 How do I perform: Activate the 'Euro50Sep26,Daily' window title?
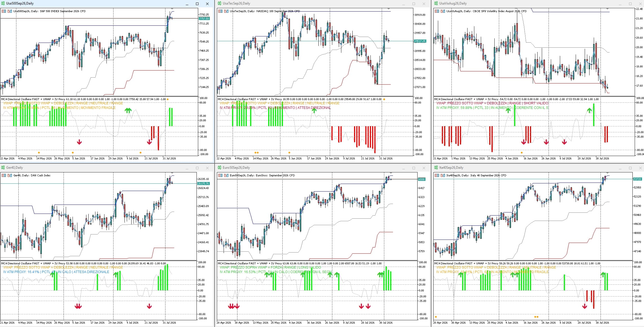(236, 168)
